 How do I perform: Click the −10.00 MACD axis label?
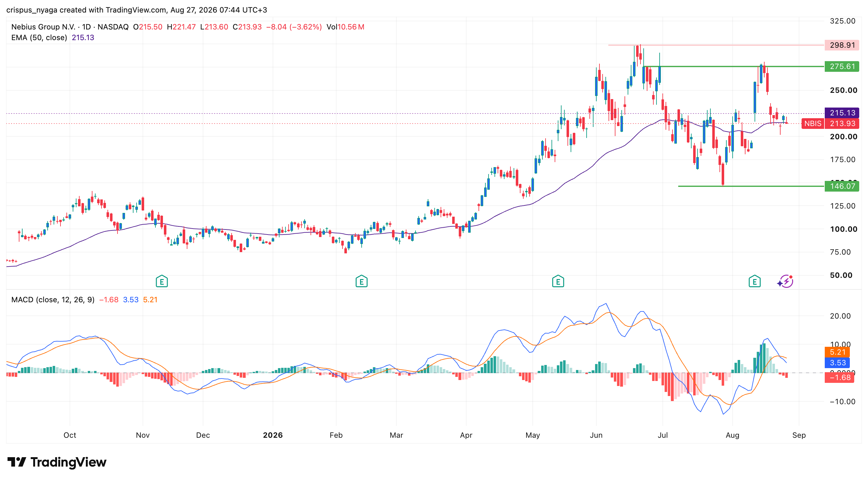pyautogui.click(x=842, y=401)
